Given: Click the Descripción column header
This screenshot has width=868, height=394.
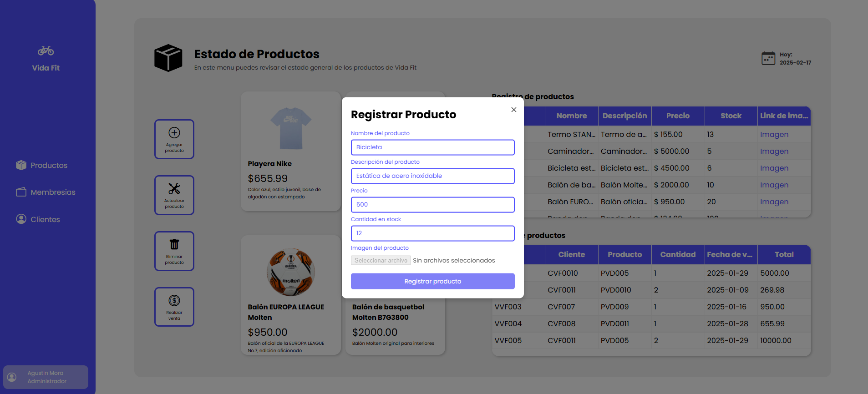Looking at the screenshot, I should pos(625,116).
